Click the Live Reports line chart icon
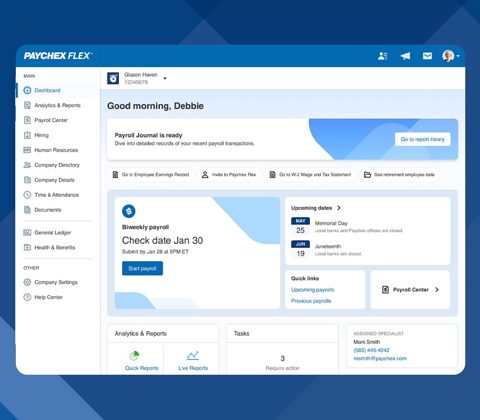Screen dimensions: 480x420 pos(193,356)
